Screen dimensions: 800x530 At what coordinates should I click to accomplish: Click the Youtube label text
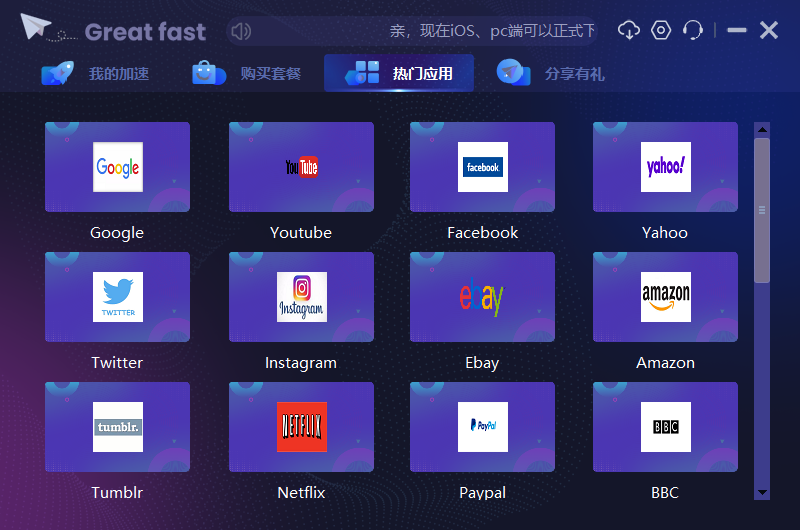point(301,233)
